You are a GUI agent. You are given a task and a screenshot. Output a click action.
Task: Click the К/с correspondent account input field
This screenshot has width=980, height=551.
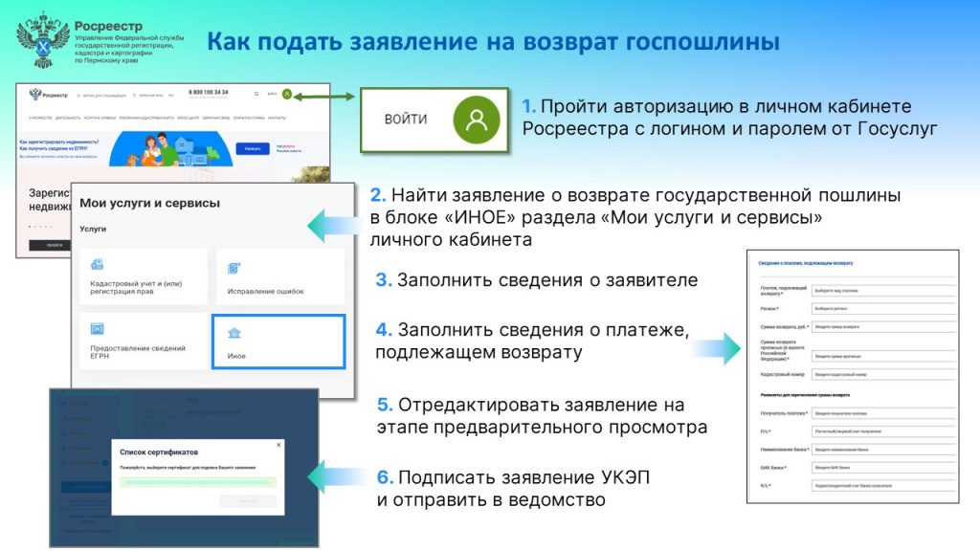(x=883, y=485)
